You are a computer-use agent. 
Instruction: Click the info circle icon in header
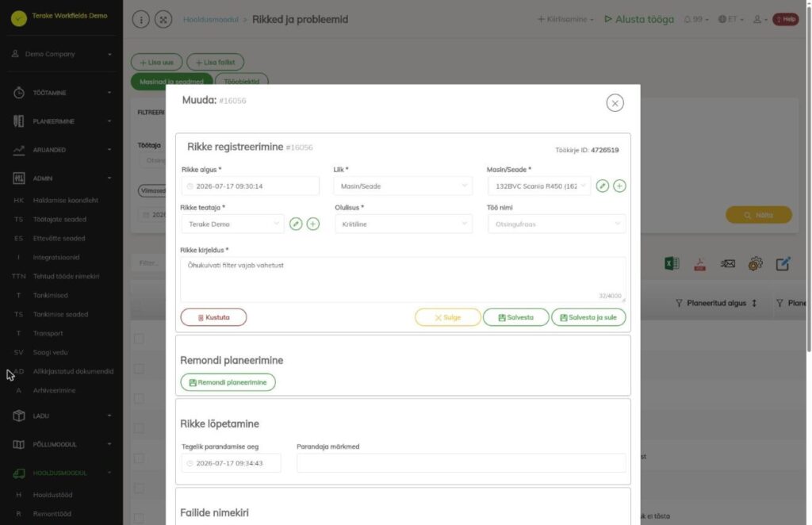141,20
